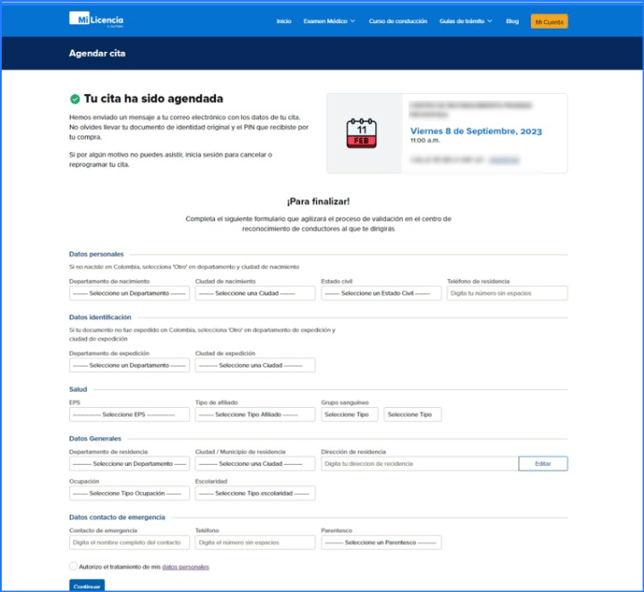The width and height of the screenshot is (644, 592).
Task: Open the Ocupación dropdown
Action: point(129,493)
